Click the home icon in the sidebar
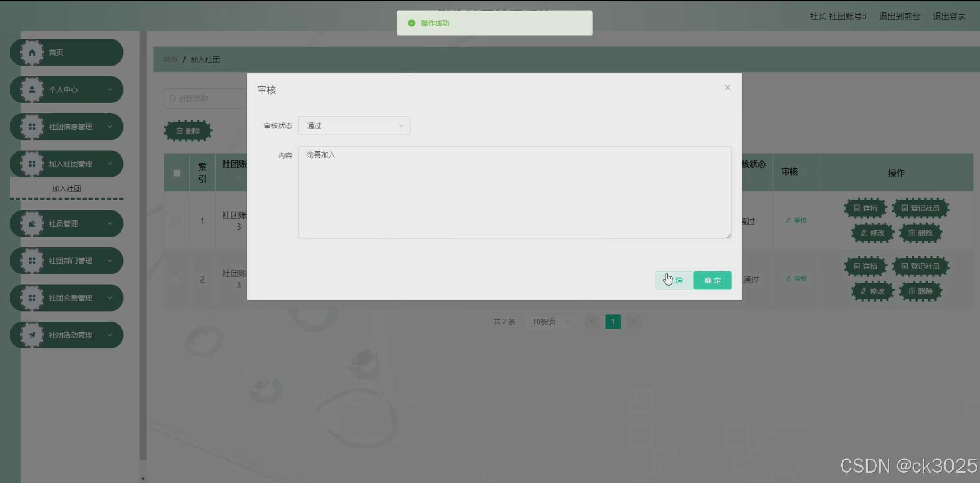The image size is (980, 483). [x=32, y=53]
